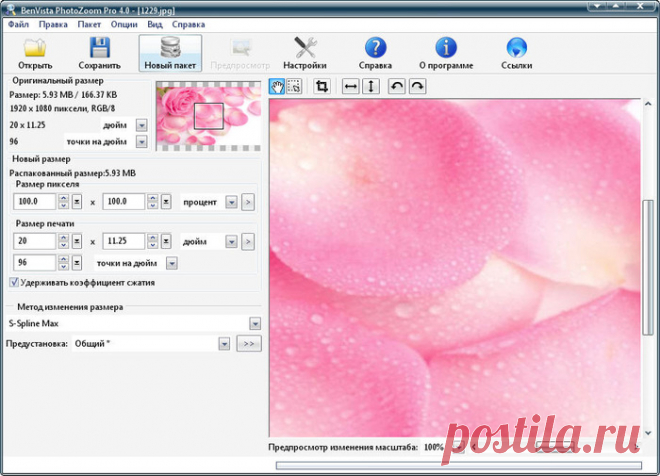The height and width of the screenshot is (476, 660).
Task: Select the hand pan tool
Action: coord(278,87)
